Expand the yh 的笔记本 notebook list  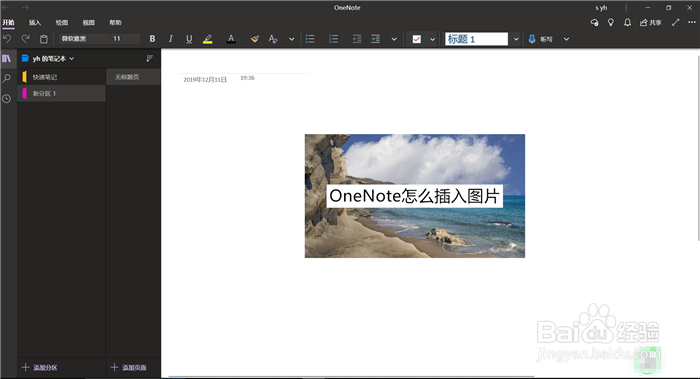point(48,58)
